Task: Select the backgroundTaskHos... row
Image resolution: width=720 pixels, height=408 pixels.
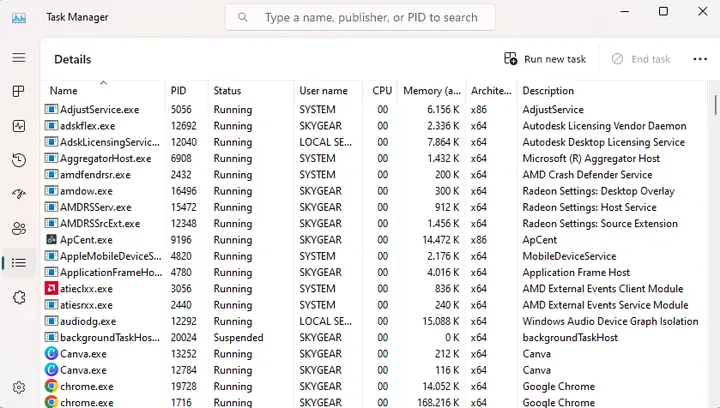Action: (374, 338)
